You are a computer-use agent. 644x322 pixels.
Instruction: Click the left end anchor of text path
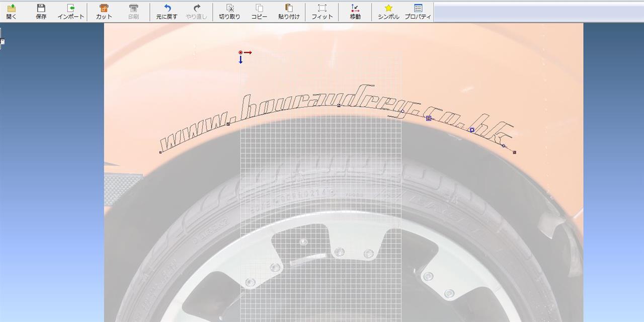point(160,152)
